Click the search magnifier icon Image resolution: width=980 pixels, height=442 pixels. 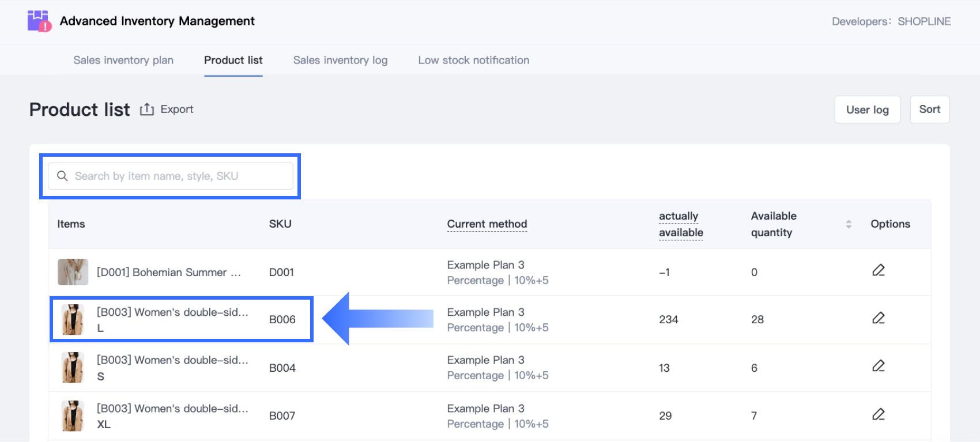[62, 176]
